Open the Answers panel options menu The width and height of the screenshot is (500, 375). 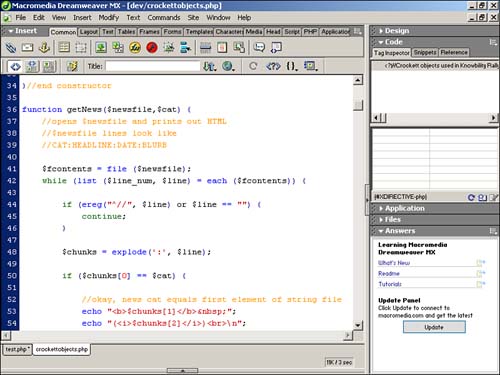(493, 231)
